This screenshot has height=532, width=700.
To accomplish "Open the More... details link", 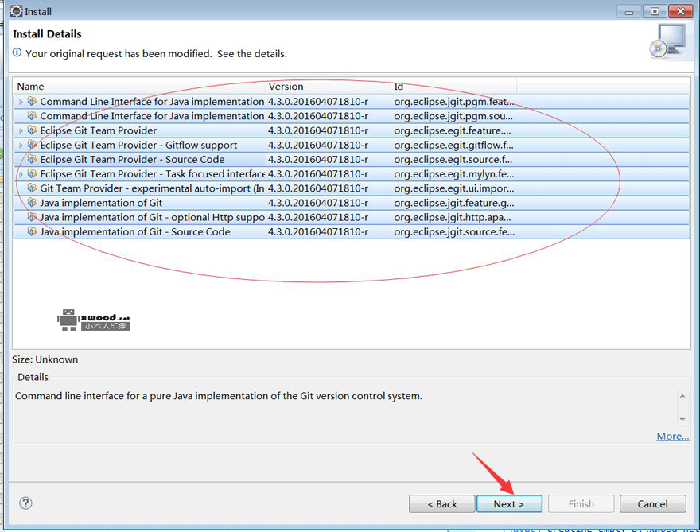I will (672, 436).
